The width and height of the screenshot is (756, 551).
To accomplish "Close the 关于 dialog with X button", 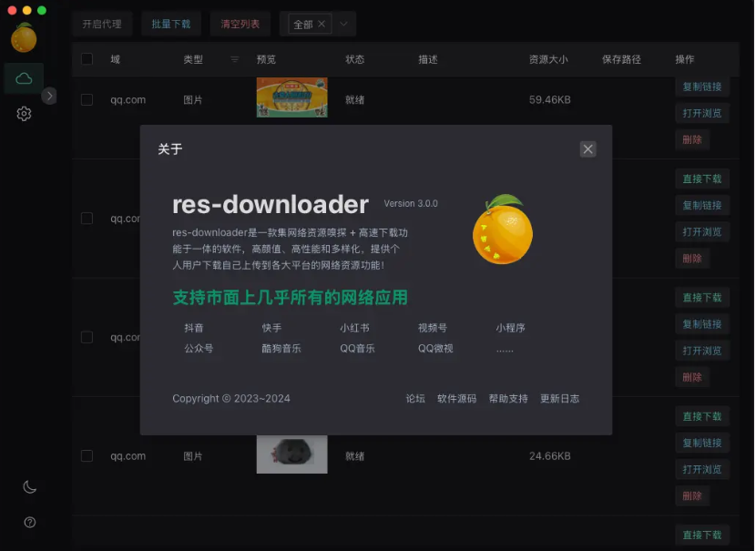I will (x=587, y=149).
